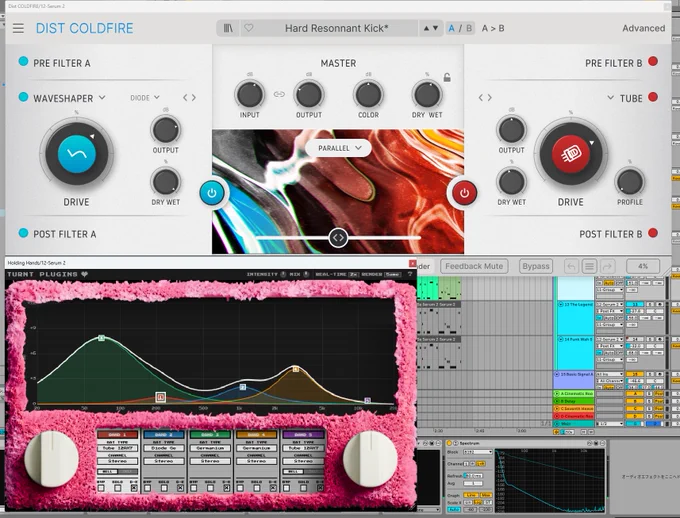Click the red tube icon in Drive B

(570, 154)
